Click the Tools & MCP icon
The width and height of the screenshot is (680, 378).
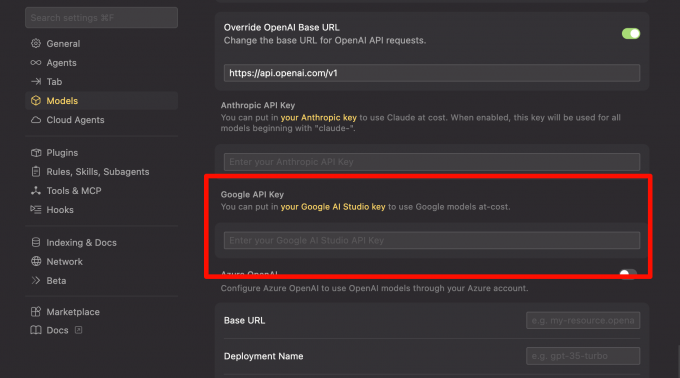36,191
